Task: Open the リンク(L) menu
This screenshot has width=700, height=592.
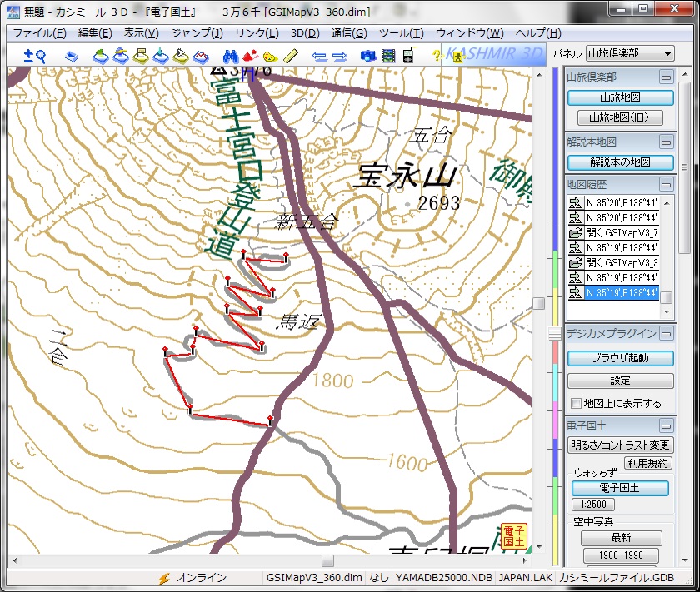Action: point(257,33)
